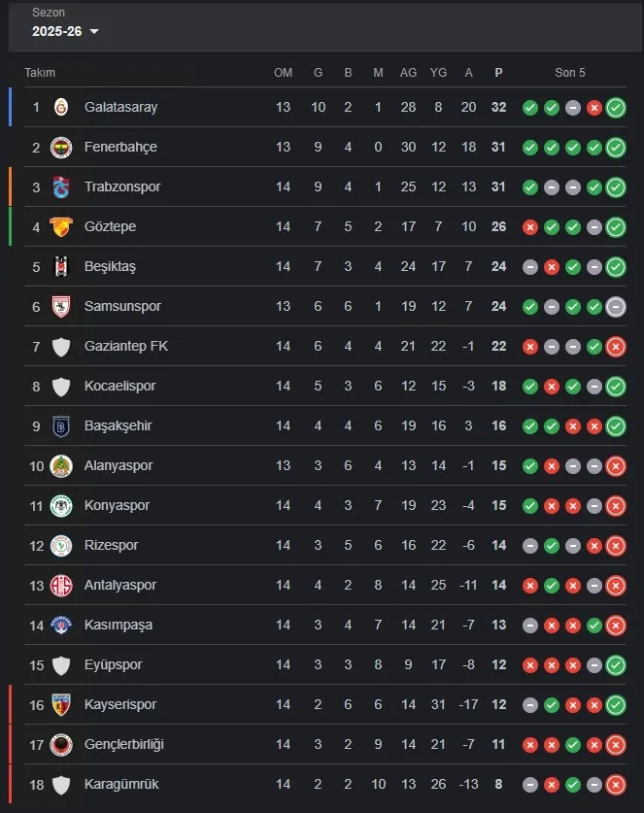Click the Samsunspor team logo
The width and height of the screenshot is (644, 813).
pos(61,306)
